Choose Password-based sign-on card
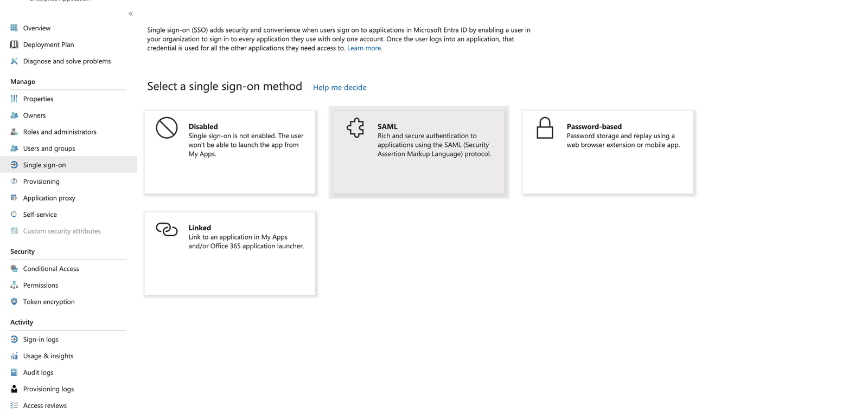The image size is (868, 420). 608,152
